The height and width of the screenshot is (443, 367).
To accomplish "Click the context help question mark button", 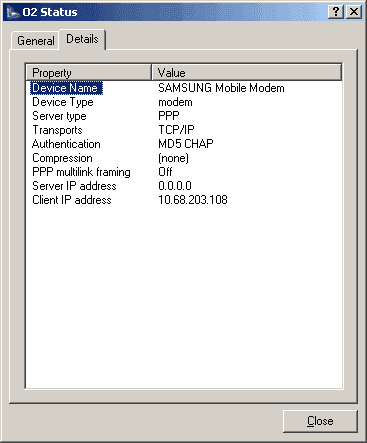I will click(x=336, y=12).
